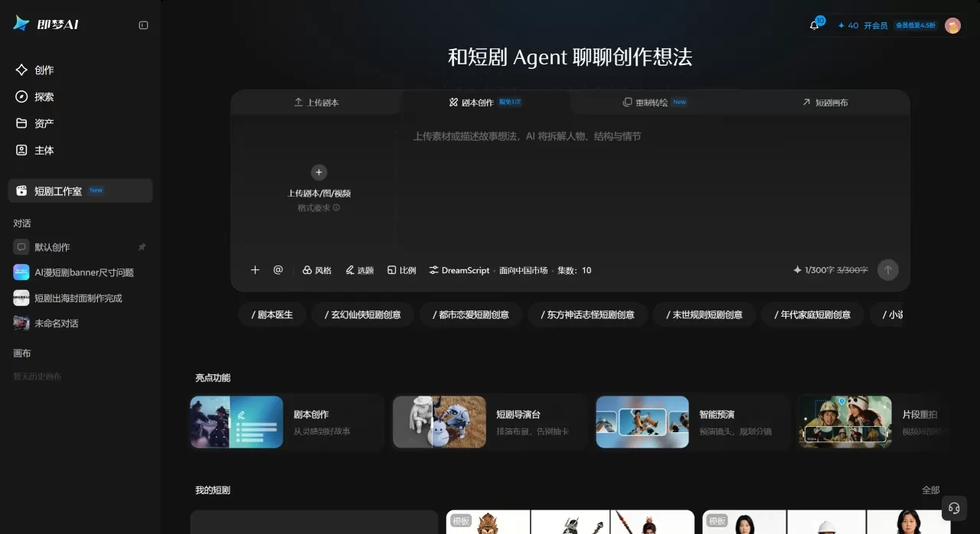Open the customer support headset icon
The height and width of the screenshot is (534, 980).
954,508
